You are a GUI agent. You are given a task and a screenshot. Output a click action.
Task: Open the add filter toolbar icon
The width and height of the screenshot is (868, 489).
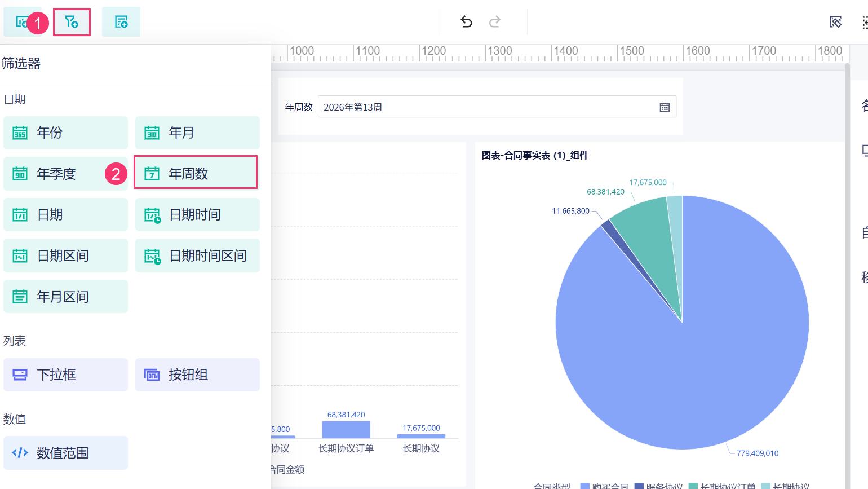pos(72,22)
